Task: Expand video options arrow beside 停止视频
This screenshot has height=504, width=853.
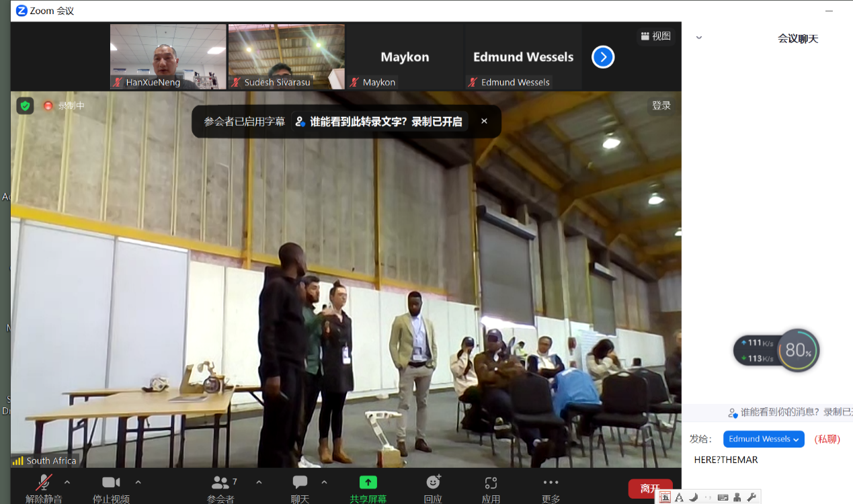Action: coord(138,482)
